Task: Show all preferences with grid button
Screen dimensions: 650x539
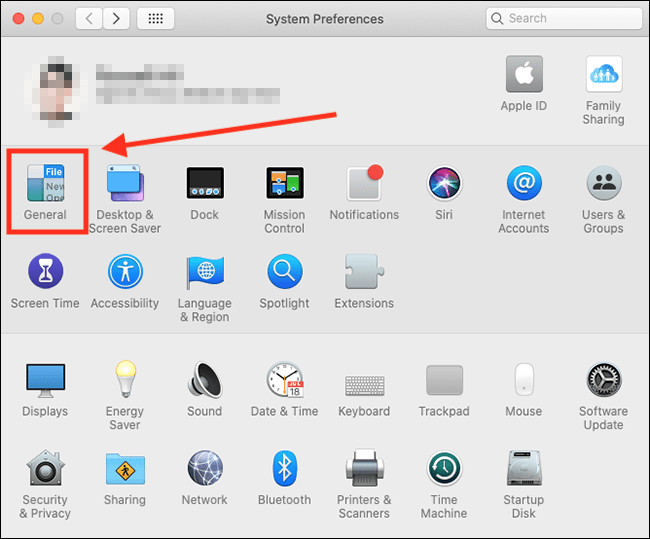Action: [155, 18]
